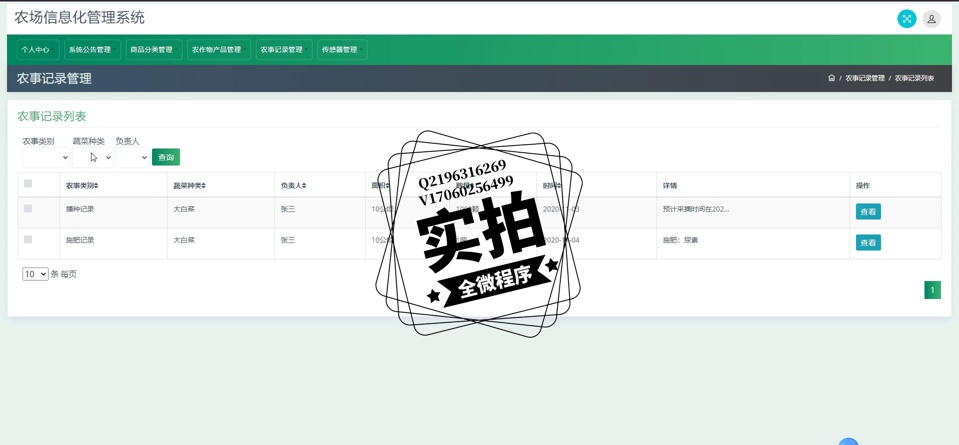959x445 pixels.
Task: Click the green 查询 search button
Action: [166, 157]
